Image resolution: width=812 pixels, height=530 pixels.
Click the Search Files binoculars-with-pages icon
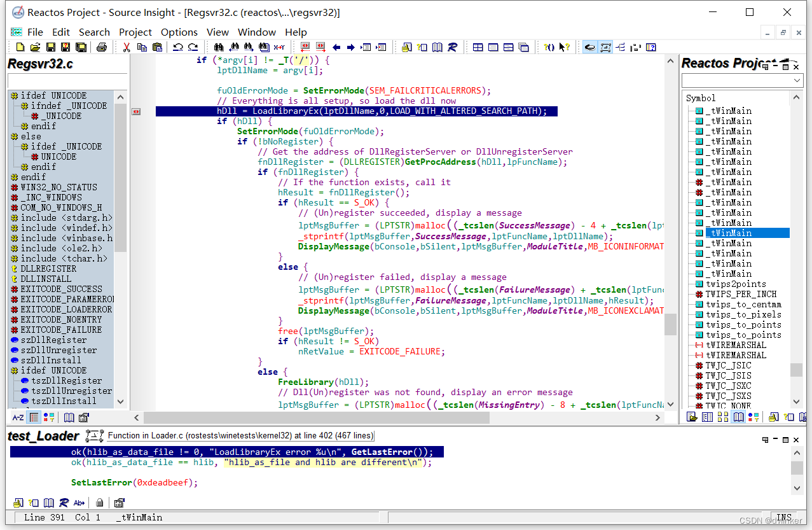tap(263, 47)
